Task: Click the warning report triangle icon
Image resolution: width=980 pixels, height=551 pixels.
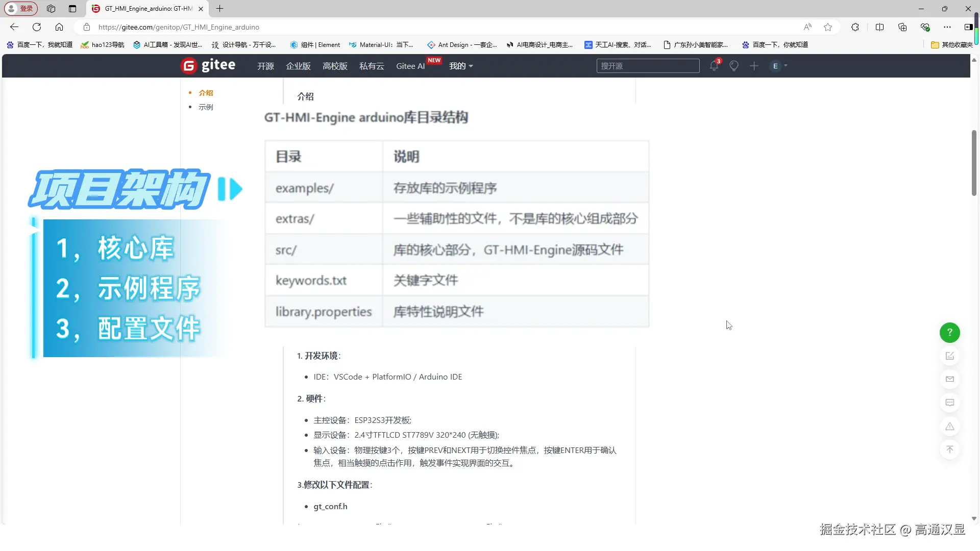Action: 949,427
